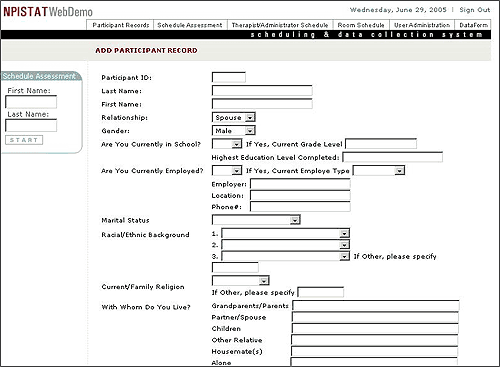
Task: Click the START button in the sidebar
Action: coord(24,140)
